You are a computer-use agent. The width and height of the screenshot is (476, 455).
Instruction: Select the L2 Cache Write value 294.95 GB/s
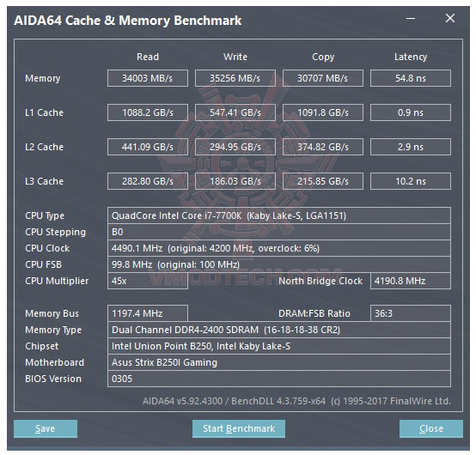click(235, 147)
